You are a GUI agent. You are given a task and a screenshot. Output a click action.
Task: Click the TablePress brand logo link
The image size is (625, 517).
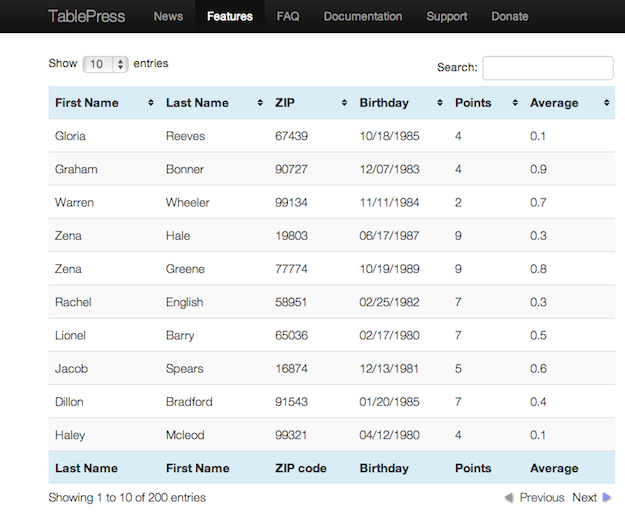pos(88,16)
